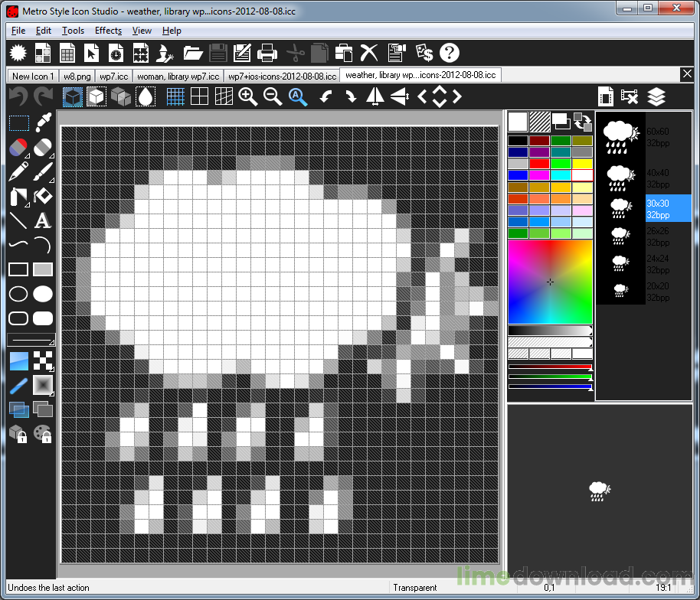The image size is (700, 600).
Task: Toggle the 3D cube preview mode
Action: (72, 96)
